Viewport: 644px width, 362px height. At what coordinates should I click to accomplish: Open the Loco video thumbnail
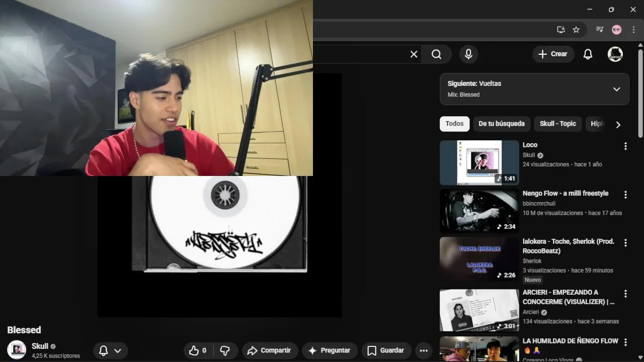click(x=479, y=162)
